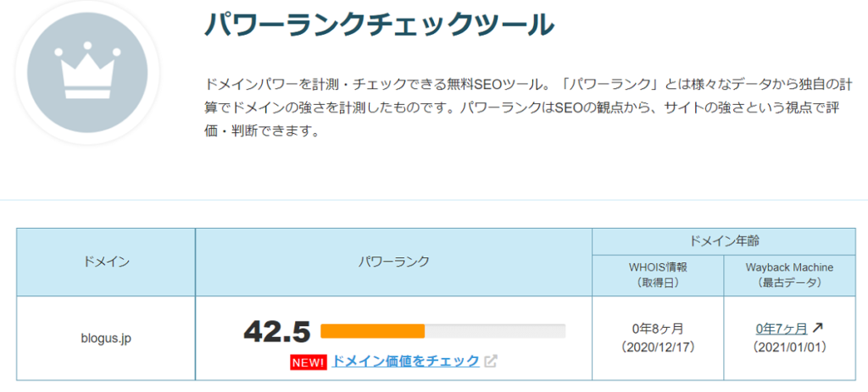
Task: Click the tool description paragraph
Action: (x=523, y=109)
